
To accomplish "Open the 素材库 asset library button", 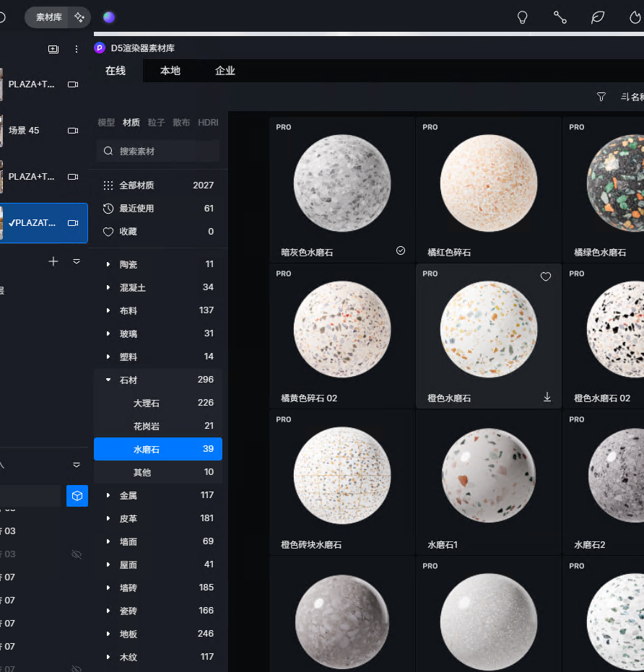I will pos(49,17).
